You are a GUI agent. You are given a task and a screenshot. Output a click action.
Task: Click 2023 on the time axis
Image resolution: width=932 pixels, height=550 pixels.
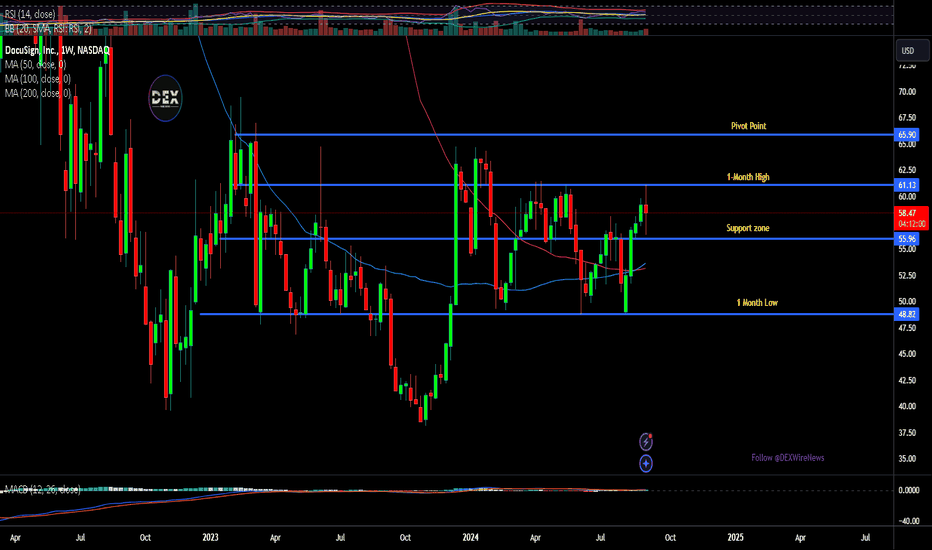210,537
